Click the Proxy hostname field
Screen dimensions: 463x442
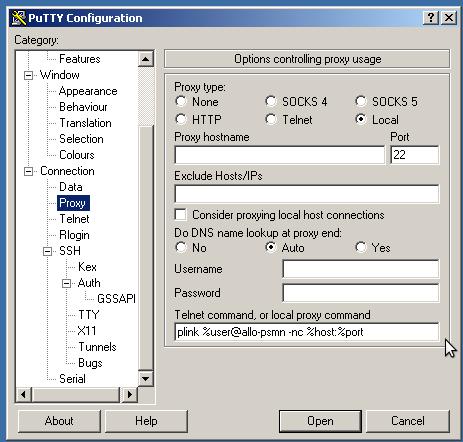280,155
